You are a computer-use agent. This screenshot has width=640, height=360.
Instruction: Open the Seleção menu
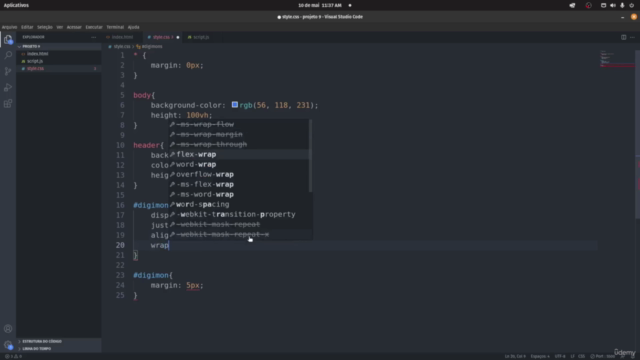tap(45, 27)
